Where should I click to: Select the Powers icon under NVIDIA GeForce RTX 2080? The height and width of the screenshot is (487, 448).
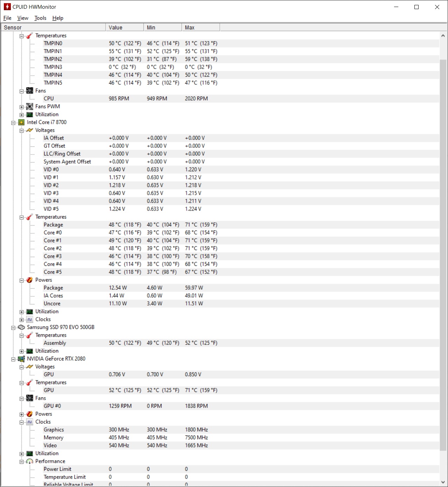(x=30, y=414)
